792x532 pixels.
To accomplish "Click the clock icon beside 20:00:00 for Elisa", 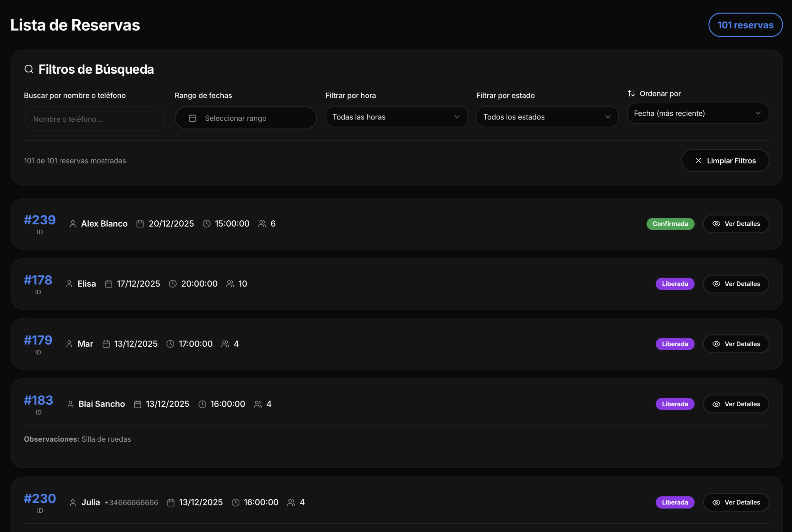I will [x=173, y=284].
